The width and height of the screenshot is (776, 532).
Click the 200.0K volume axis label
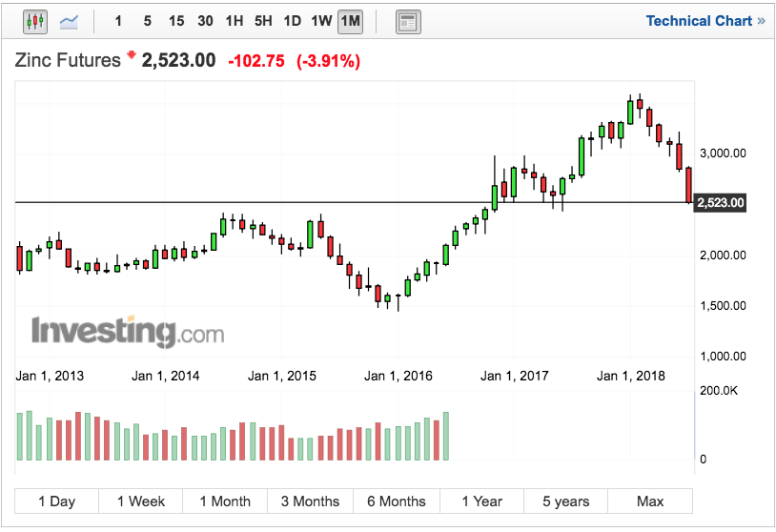tap(719, 391)
